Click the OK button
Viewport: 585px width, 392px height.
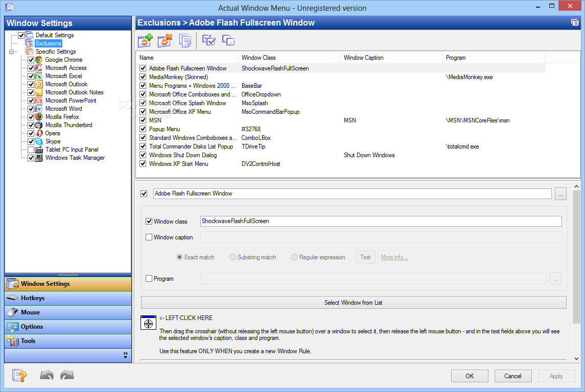click(x=470, y=376)
